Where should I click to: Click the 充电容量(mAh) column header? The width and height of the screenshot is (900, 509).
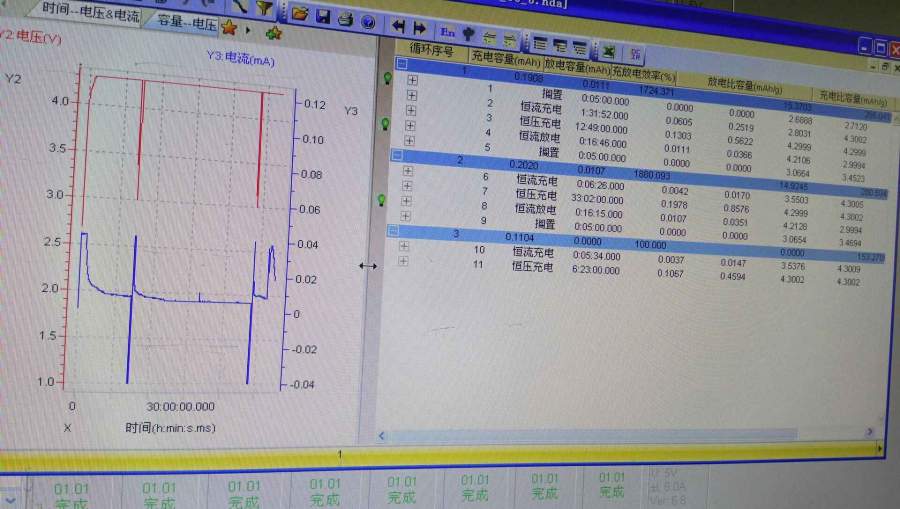(x=505, y=60)
